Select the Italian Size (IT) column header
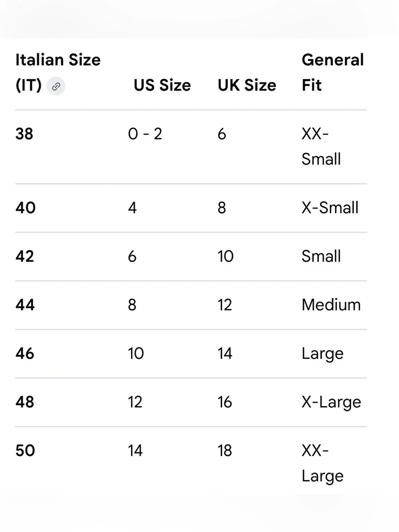Image resolution: width=399 pixels, height=532 pixels. pos(58,73)
